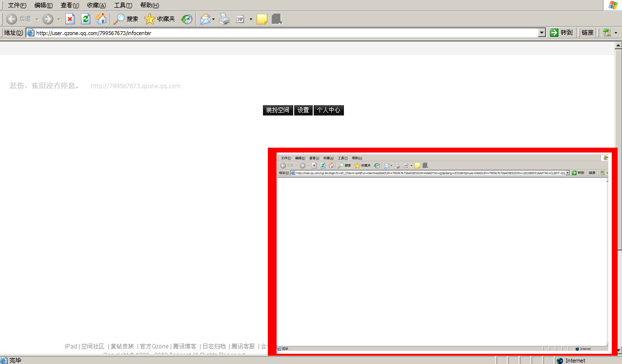Image resolution: width=622 pixels, height=364 pixels.
Task: Go to the Home page icon
Action: point(101,19)
